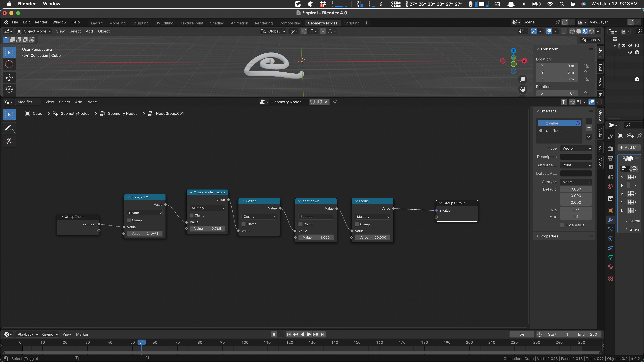Check the Hide Value checkbox
The width and height of the screenshot is (644, 362).
coord(562,225)
